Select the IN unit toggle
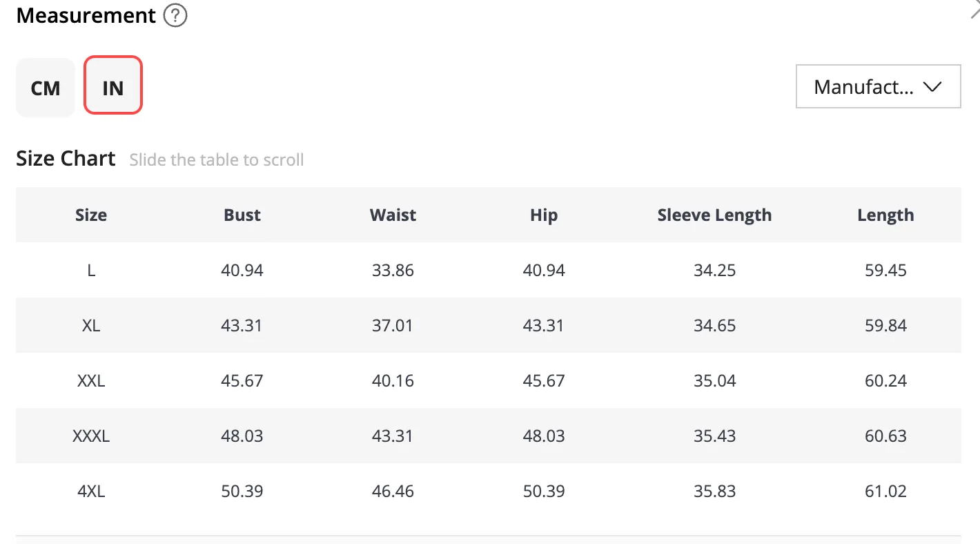Screen dimensions: 980x544 pyautogui.click(x=113, y=85)
